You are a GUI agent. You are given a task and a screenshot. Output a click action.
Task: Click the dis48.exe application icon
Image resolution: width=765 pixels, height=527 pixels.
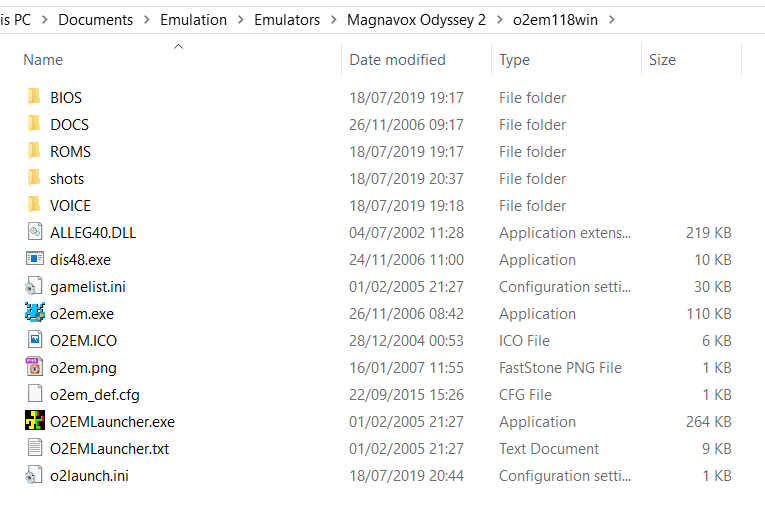(x=35, y=259)
